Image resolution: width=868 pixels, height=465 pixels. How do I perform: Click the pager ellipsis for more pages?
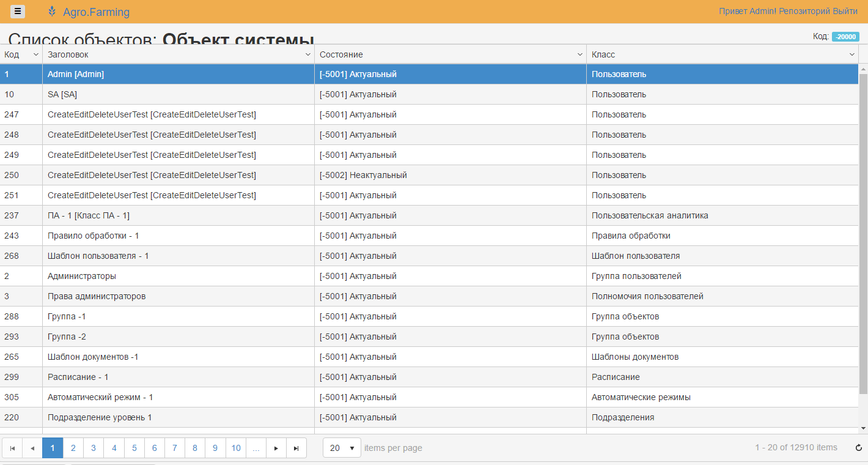pyautogui.click(x=256, y=448)
